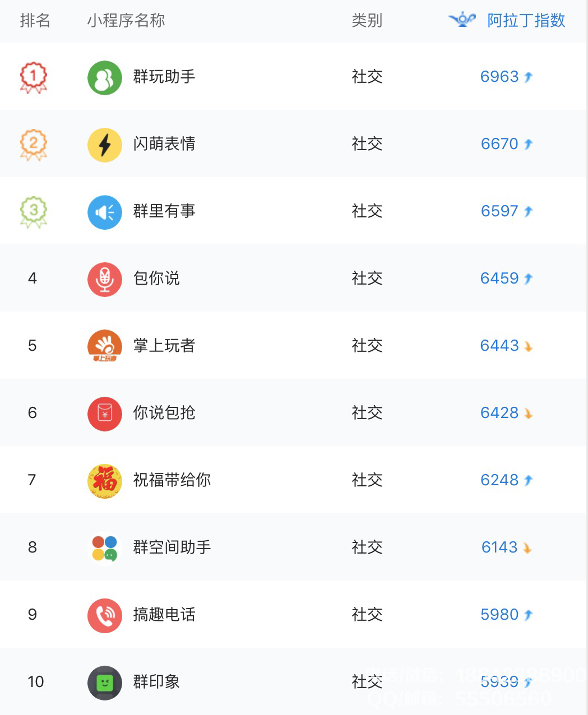Viewport: 588px width, 715px height.
Task: Tap the blue megaphone 群里有事 icon
Action: (105, 212)
